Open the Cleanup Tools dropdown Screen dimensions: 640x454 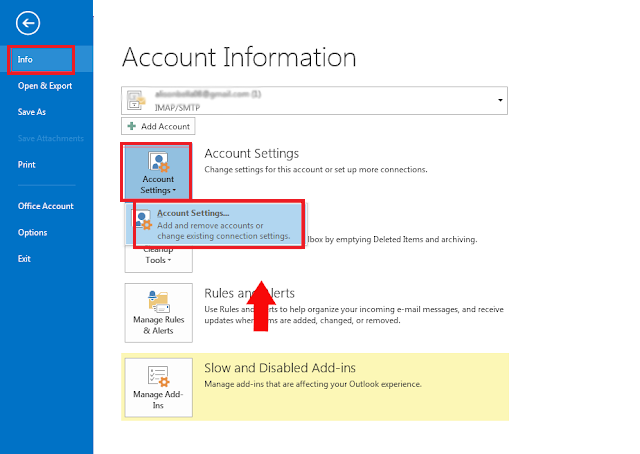coord(158,258)
